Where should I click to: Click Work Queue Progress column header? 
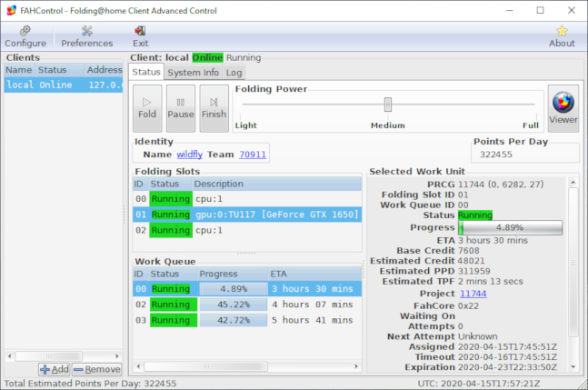(233, 274)
